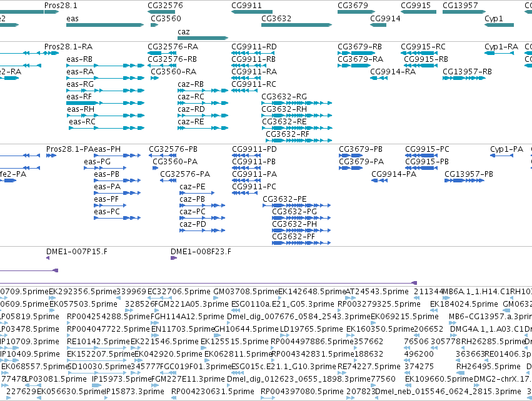Click the CG3632-PG protein label
532x401 pixels.
[294, 212]
